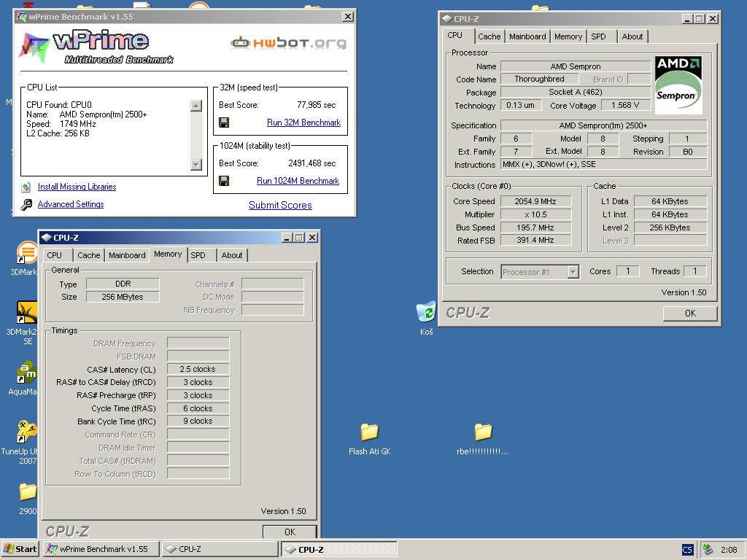The height and width of the screenshot is (560, 747).
Task: Switch to wPrime Benchmark taskbar button
Action: pyautogui.click(x=101, y=549)
